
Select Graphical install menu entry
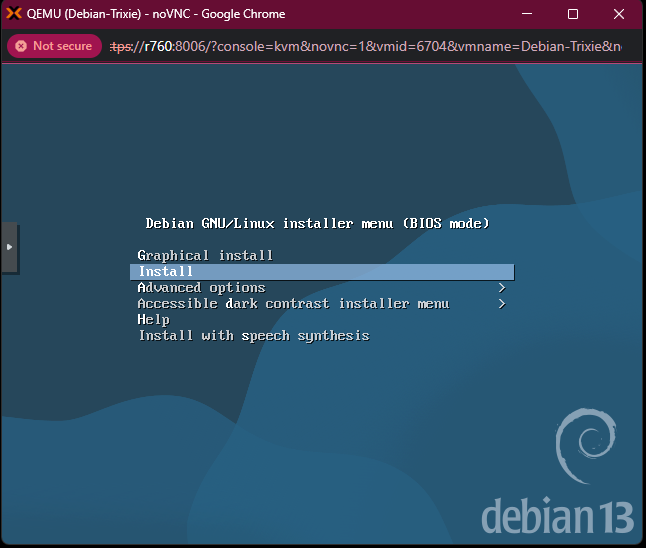pos(205,256)
